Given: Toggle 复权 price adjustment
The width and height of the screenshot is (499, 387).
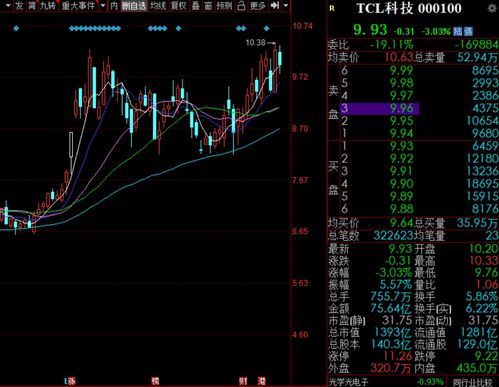Looking at the screenshot, I should (178, 5).
